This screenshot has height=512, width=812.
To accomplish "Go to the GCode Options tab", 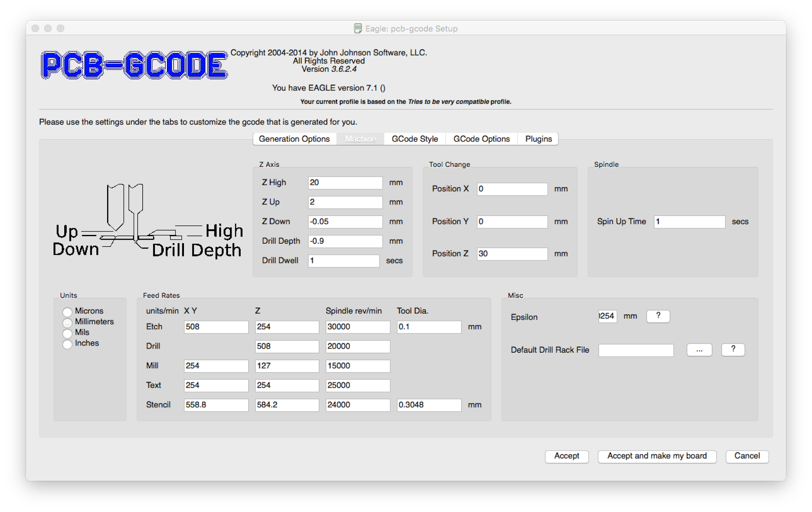I will pyautogui.click(x=481, y=139).
